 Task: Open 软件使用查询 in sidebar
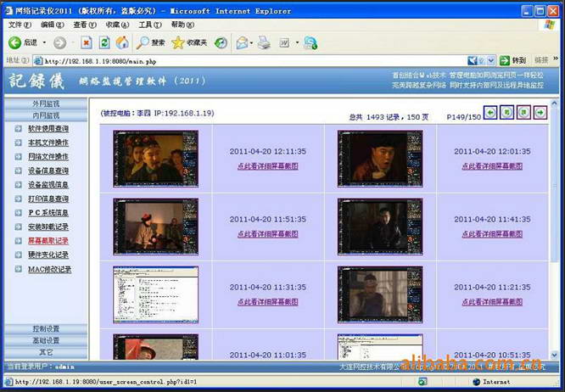(x=48, y=129)
